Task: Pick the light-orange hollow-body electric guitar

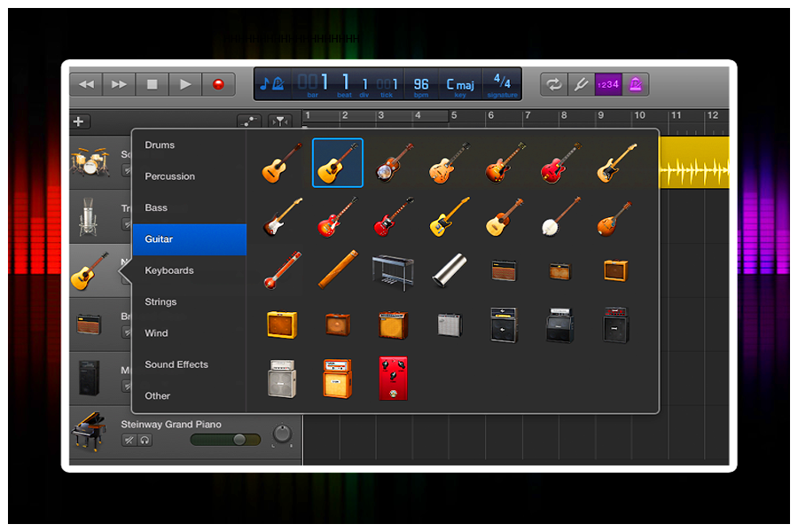Action: tap(449, 163)
